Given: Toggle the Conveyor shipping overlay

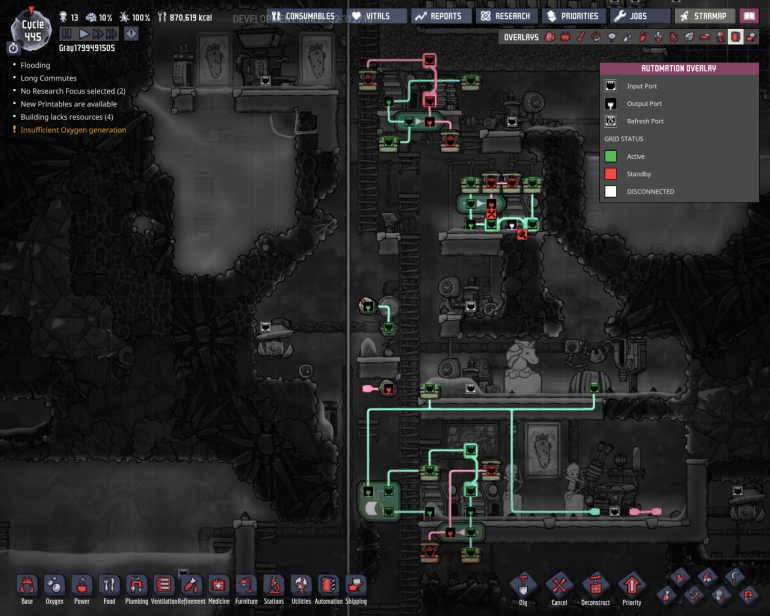Looking at the screenshot, I should [751, 37].
